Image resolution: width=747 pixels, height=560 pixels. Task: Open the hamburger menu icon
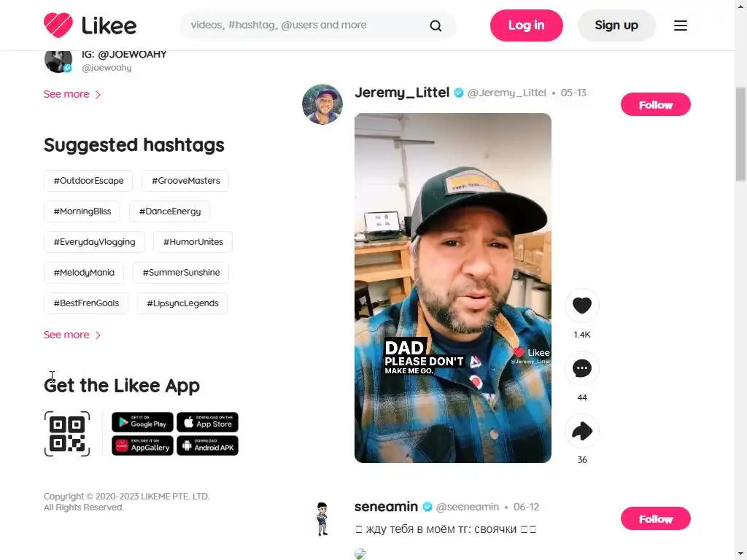(x=681, y=26)
